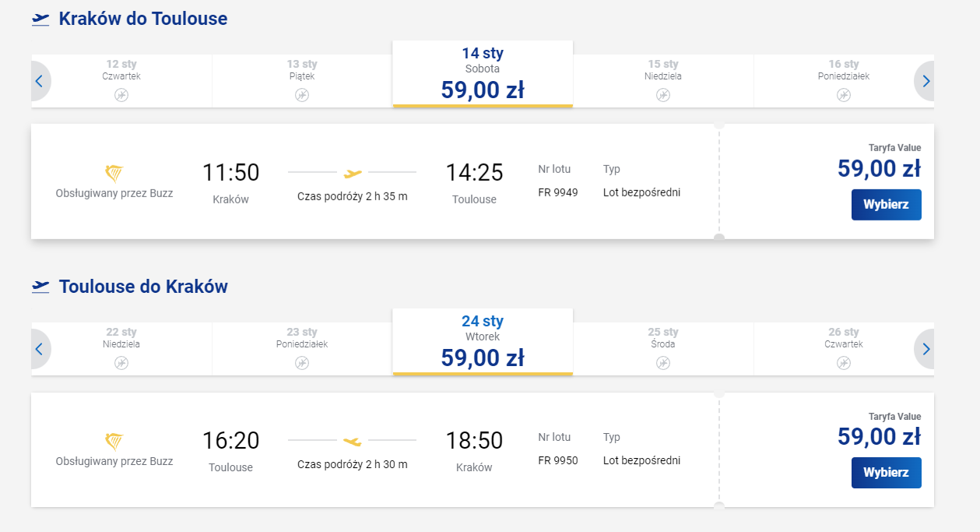The width and height of the screenshot is (980, 532).
Task: Click the Ryanair harp logo on flight FR 9950
Action: [114, 442]
